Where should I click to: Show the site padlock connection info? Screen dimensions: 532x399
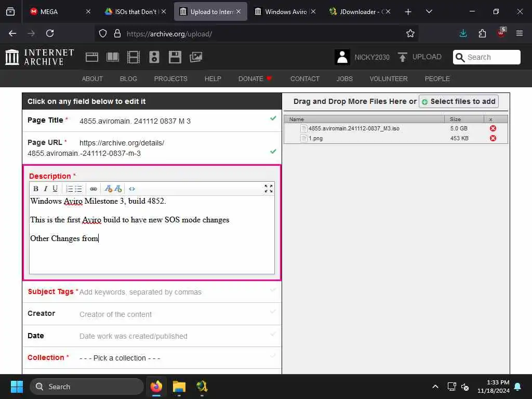[x=117, y=34]
